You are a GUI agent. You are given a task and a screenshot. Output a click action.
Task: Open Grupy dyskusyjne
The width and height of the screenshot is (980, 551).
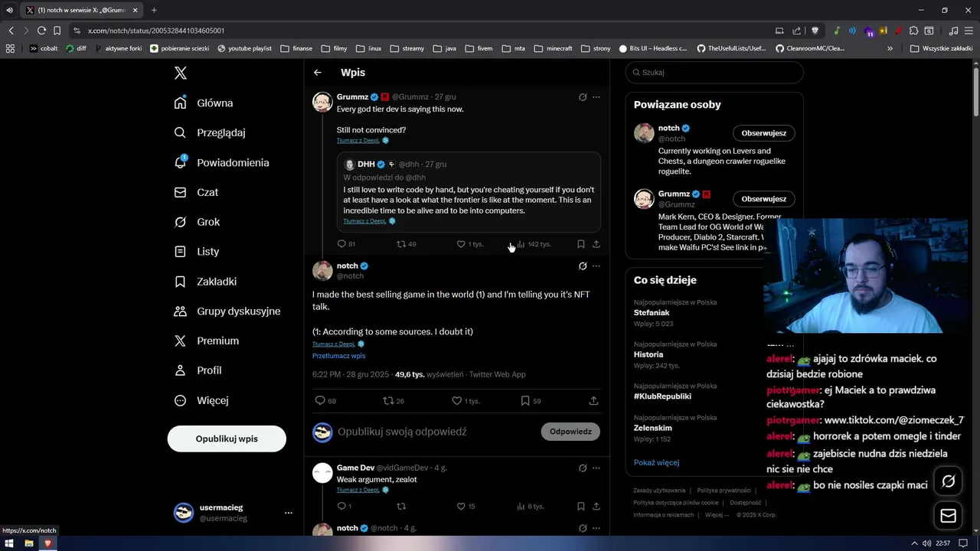[x=227, y=311]
